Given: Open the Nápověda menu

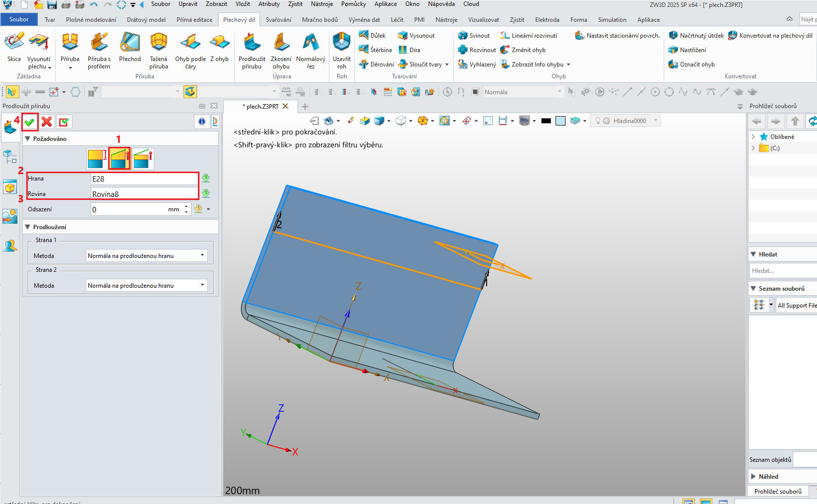Looking at the screenshot, I should tap(441, 4).
